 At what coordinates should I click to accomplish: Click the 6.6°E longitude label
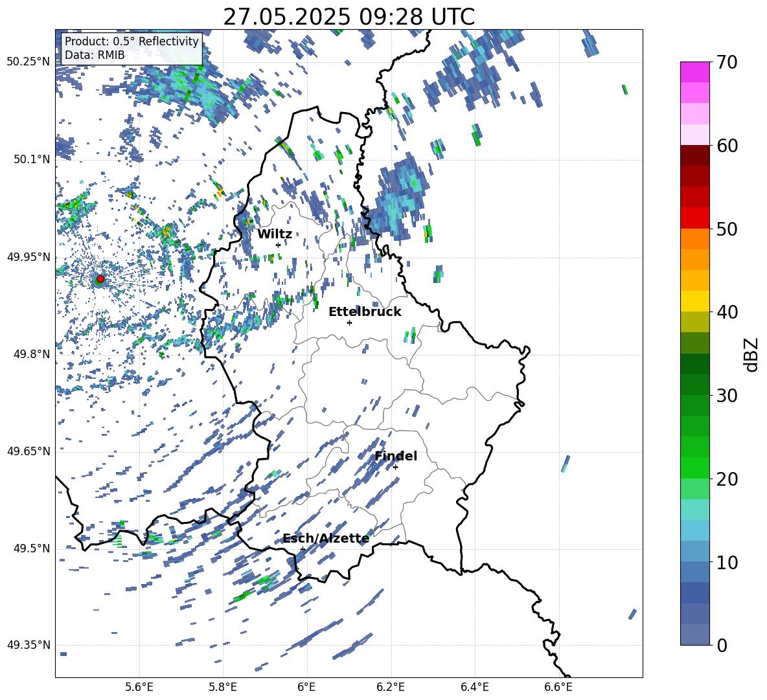click(x=558, y=687)
